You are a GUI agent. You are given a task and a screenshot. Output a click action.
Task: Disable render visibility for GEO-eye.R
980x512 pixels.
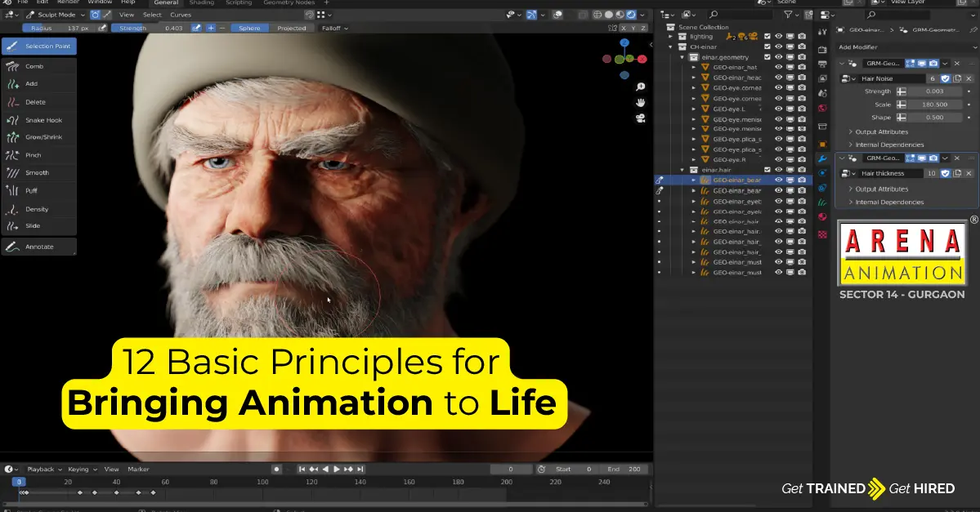[801, 160]
